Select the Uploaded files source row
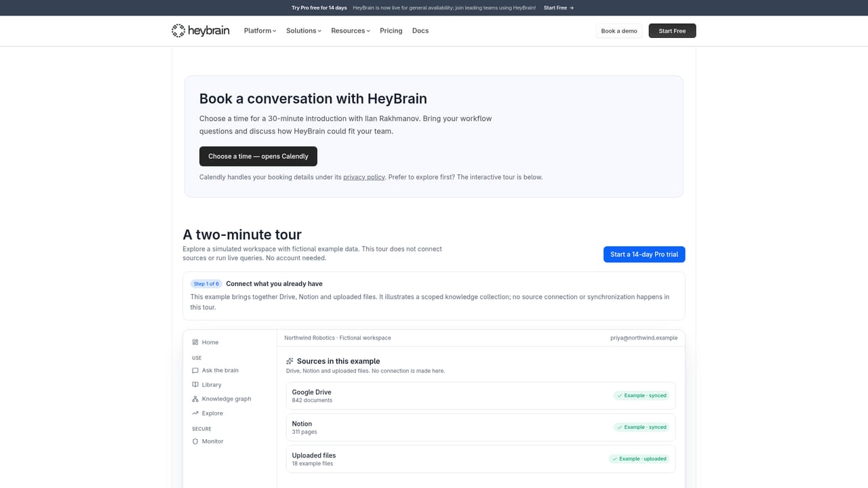This screenshot has height=488, width=868. (481, 459)
